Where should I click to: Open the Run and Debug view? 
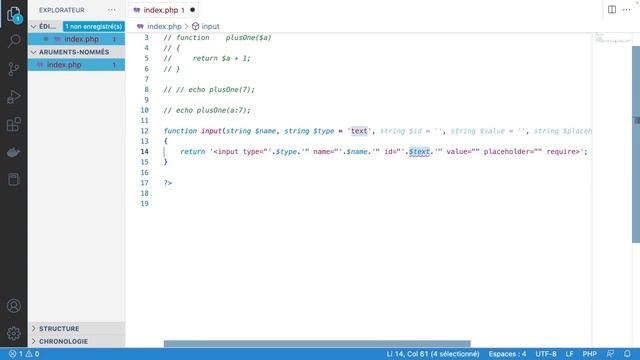(14, 97)
